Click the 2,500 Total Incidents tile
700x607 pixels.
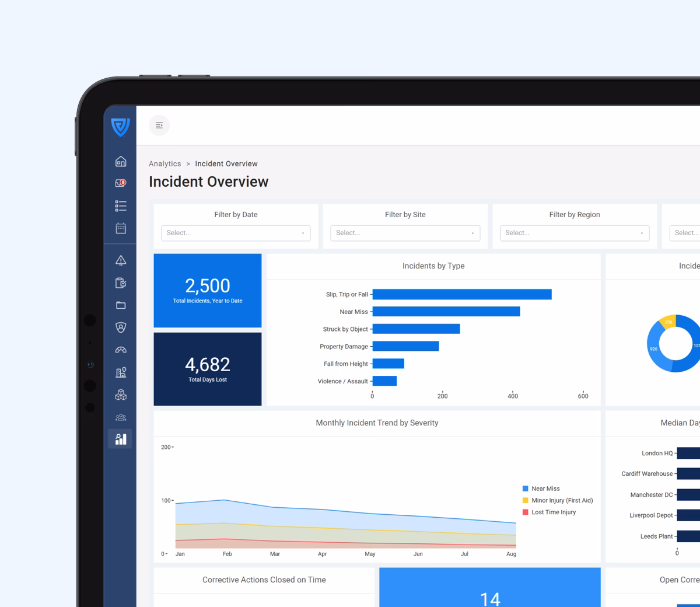click(208, 291)
